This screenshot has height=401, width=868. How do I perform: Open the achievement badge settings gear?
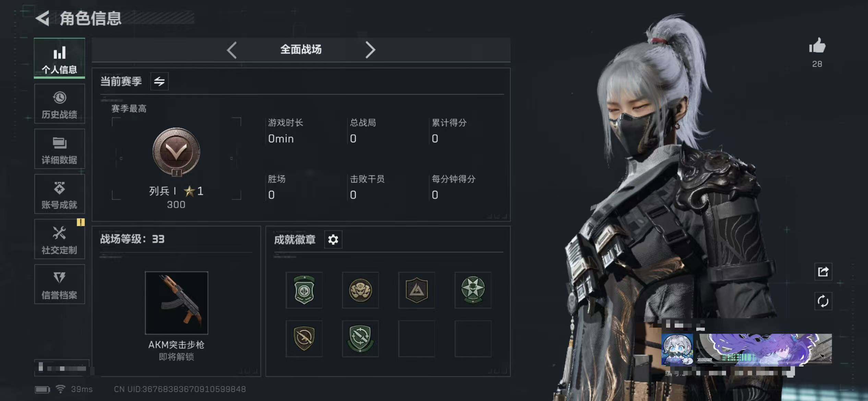point(333,239)
